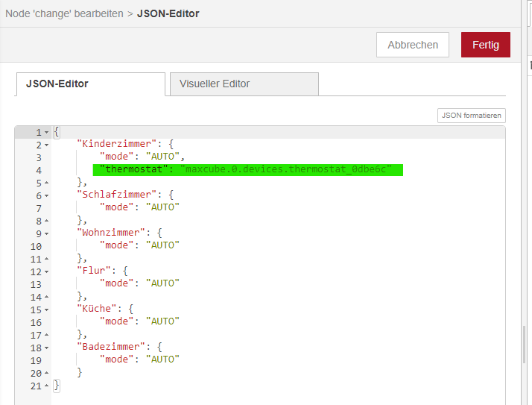Click fold end marker on line 21
532x405 pixels.
coord(46,386)
